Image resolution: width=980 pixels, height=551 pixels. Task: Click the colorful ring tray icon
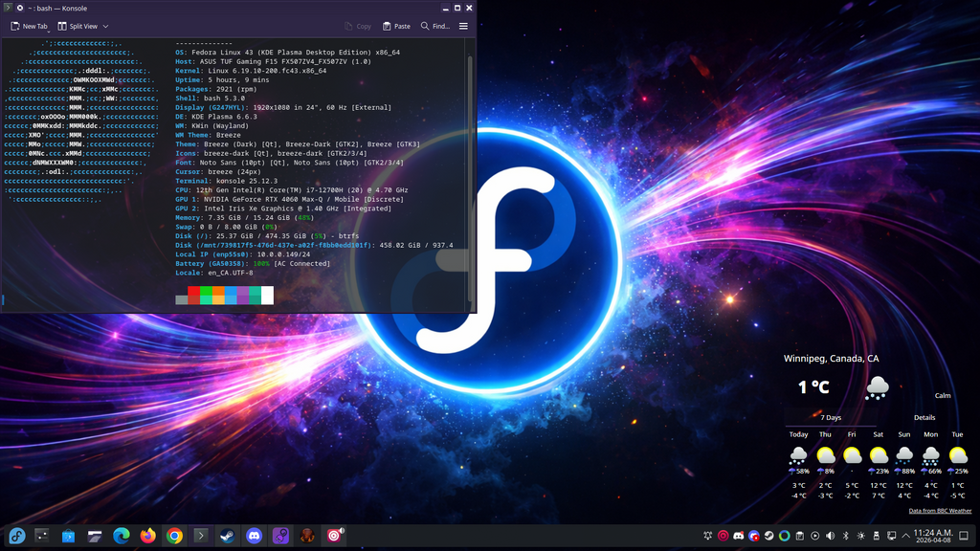pos(785,536)
